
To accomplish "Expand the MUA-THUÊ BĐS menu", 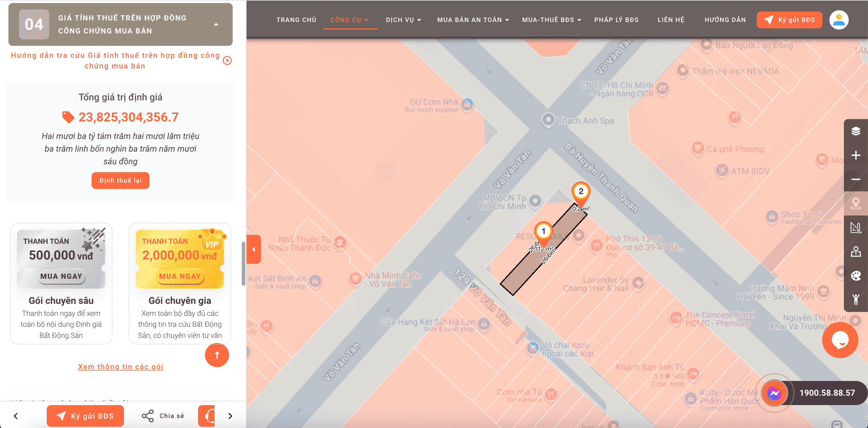I will [x=552, y=20].
